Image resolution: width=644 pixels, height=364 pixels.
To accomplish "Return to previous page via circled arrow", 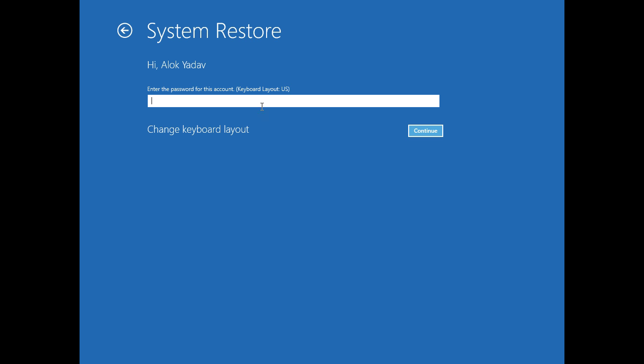I will tap(125, 31).
